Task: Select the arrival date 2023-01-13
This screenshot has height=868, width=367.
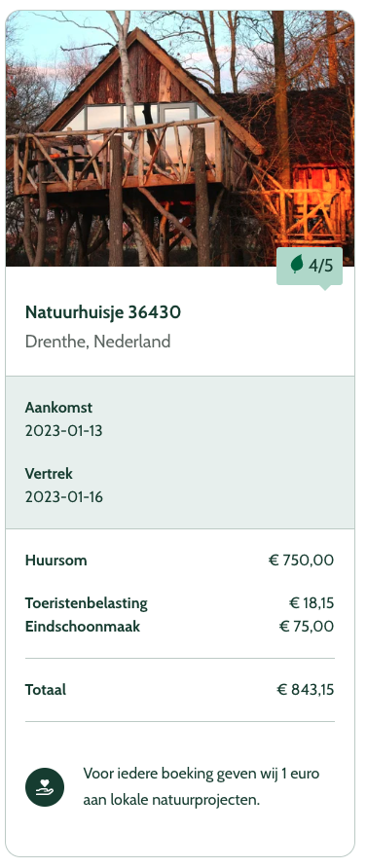Action: click(63, 431)
